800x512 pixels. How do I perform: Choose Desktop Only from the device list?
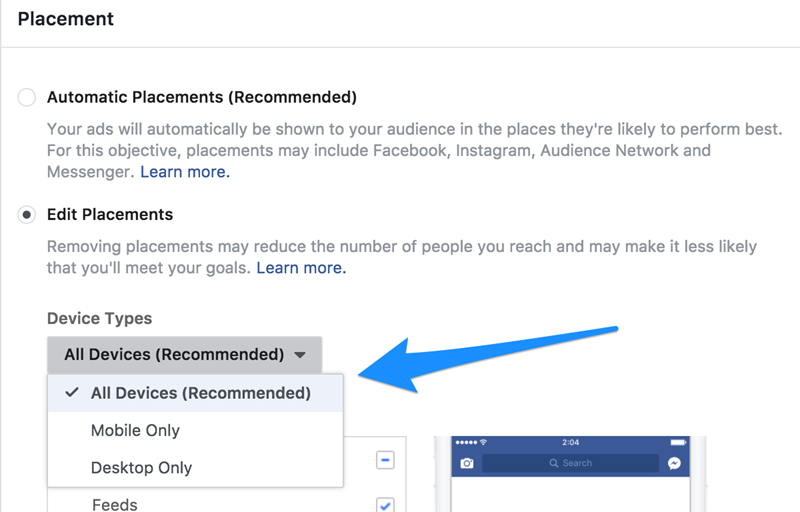[141, 467]
